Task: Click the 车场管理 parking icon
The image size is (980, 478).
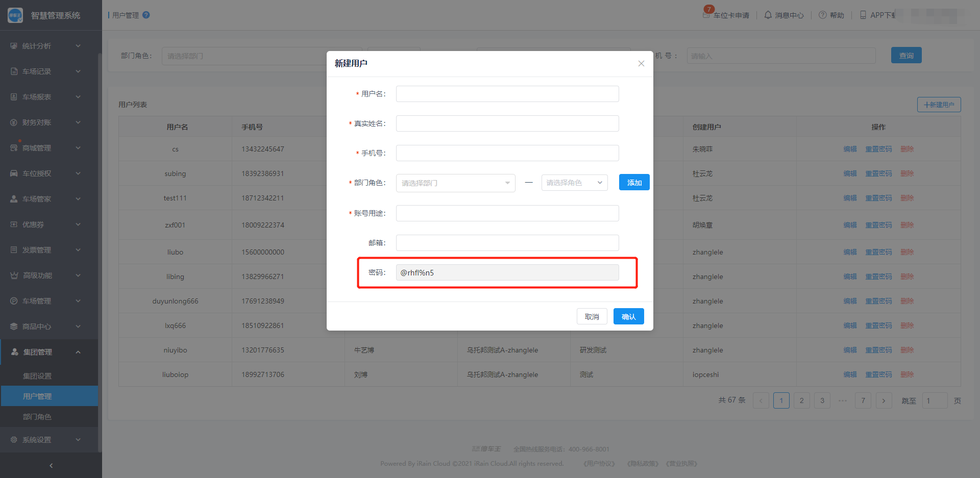Action: pyautogui.click(x=14, y=301)
